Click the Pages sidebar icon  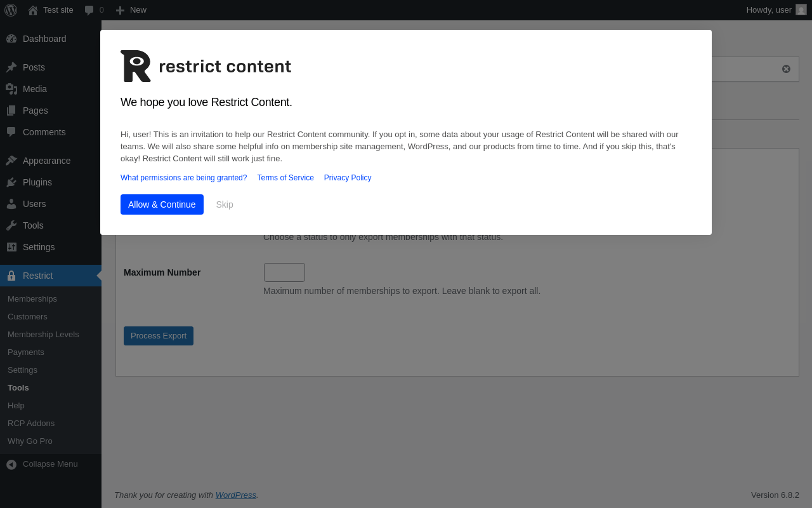[x=11, y=110]
